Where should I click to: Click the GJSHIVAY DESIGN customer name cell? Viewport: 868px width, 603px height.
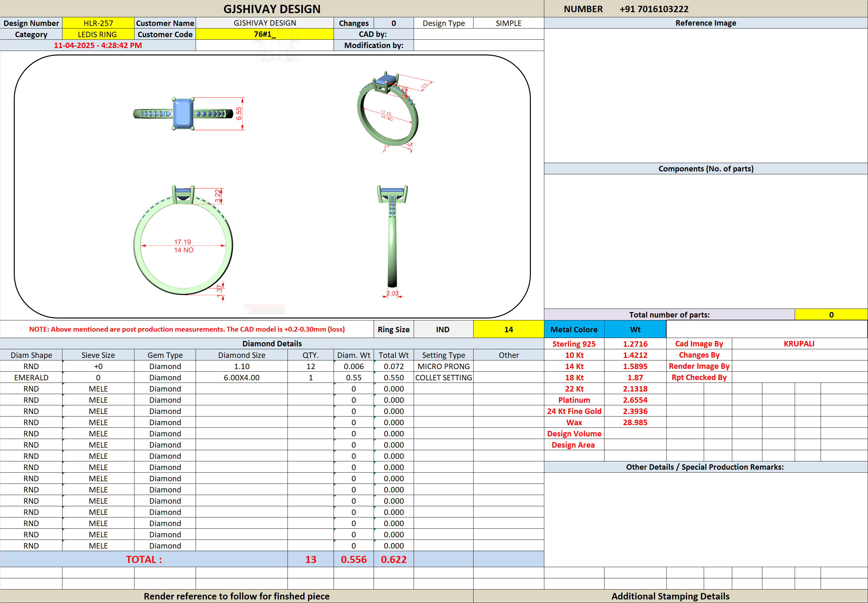(265, 23)
